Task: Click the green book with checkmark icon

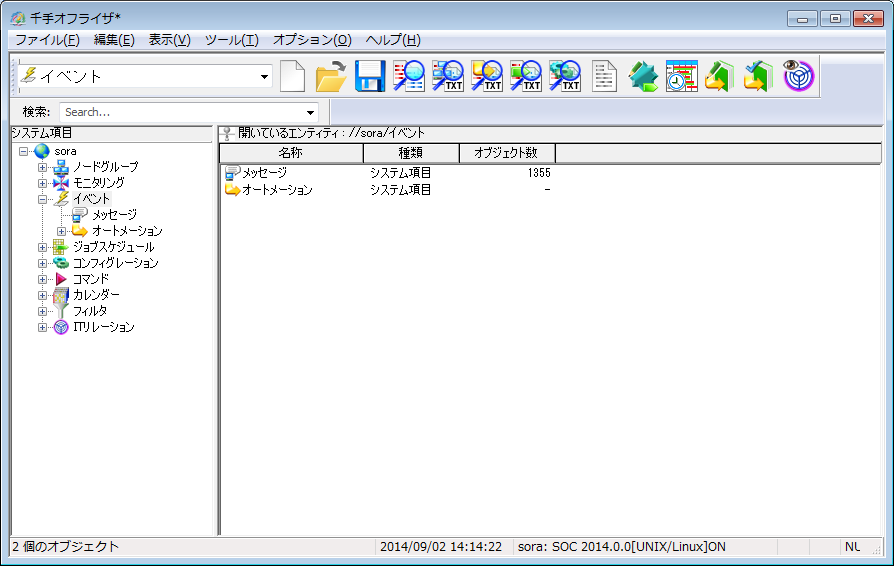Action: (x=758, y=76)
